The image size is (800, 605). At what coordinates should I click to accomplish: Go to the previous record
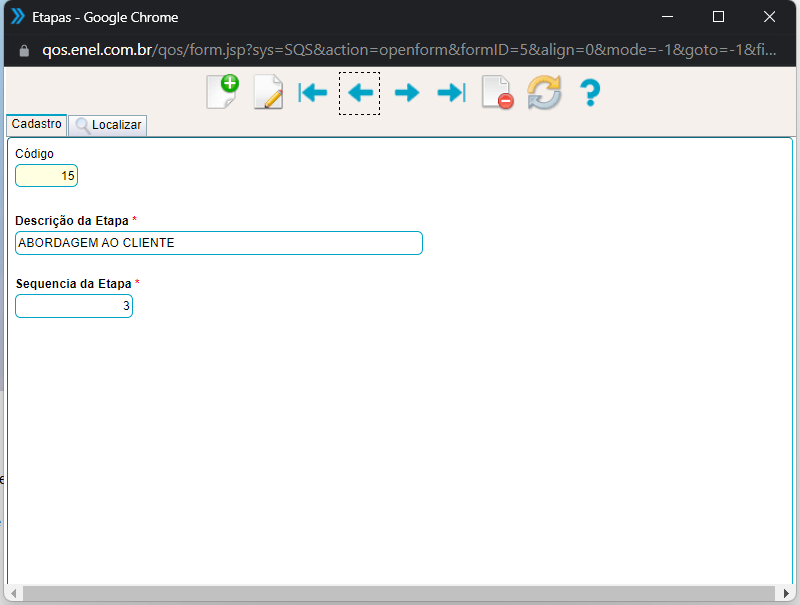click(x=359, y=93)
